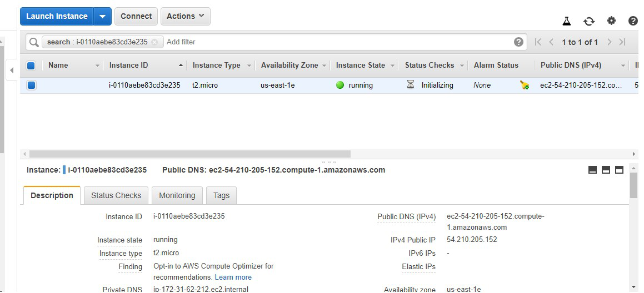Select the us-east-1e cell in the table
644x293 pixels.
tap(278, 85)
